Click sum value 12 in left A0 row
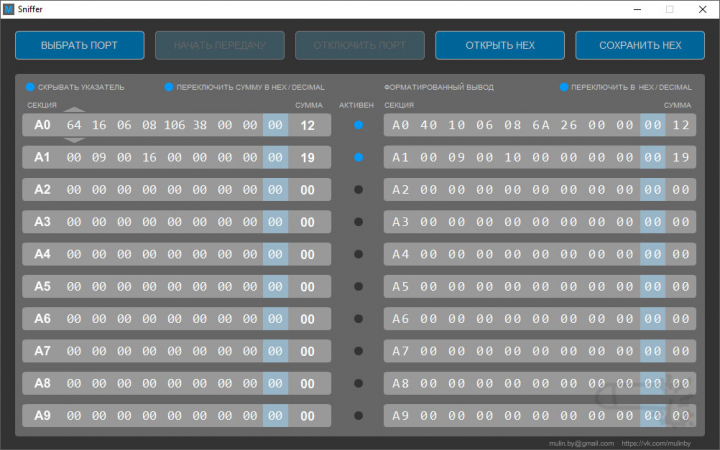Viewport: 720px width, 450px height. (307, 125)
